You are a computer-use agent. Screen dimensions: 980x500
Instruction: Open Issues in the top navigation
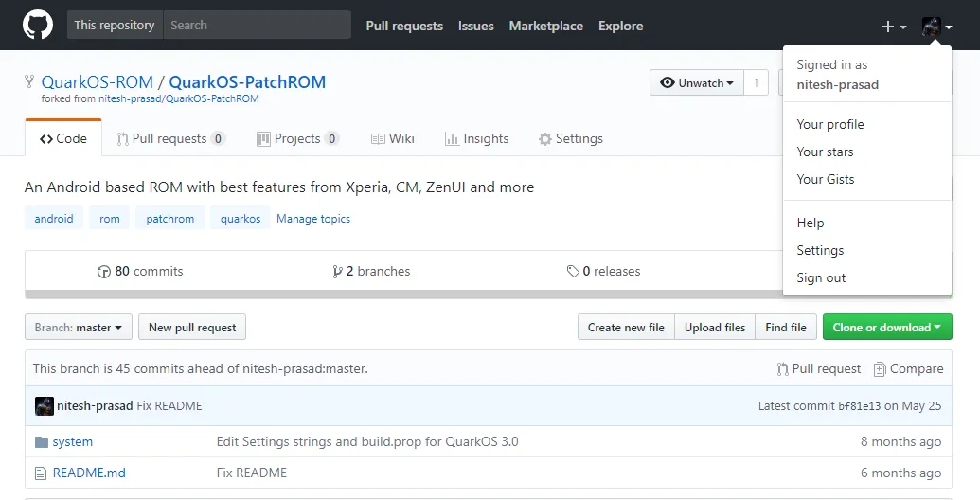click(475, 26)
